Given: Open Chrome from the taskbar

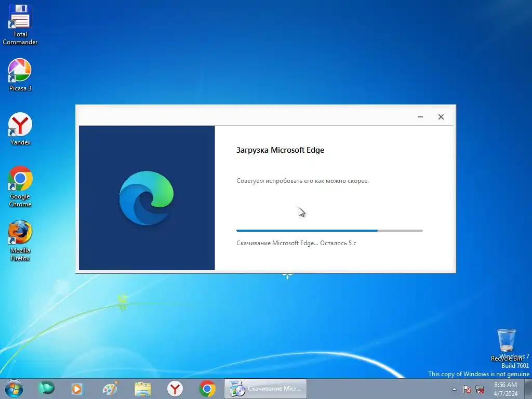Looking at the screenshot, I should click(207, 389).
